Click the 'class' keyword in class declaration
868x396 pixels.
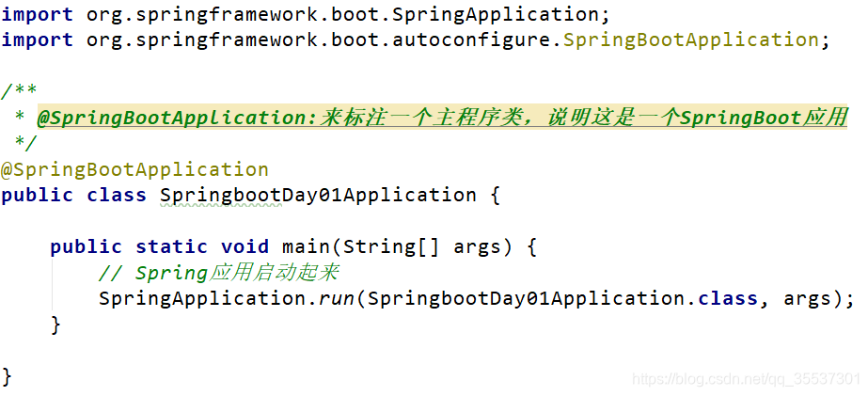point(117,196)
